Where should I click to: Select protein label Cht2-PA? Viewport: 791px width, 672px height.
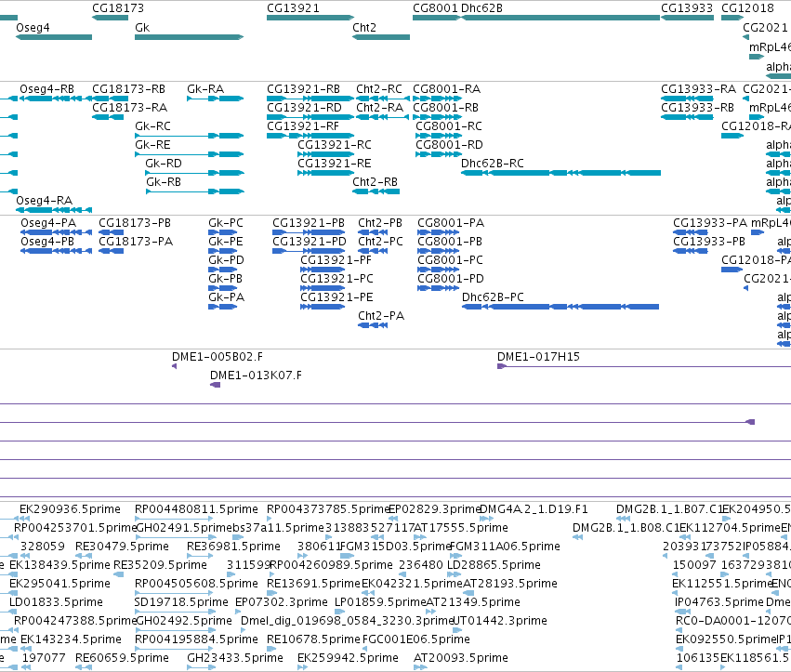(x=381, y=317)
